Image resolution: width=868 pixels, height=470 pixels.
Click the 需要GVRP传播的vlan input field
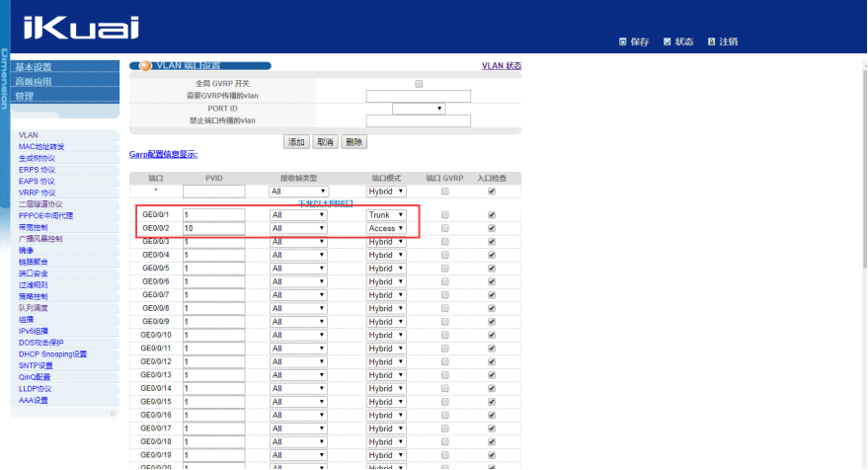coord(419,96)
